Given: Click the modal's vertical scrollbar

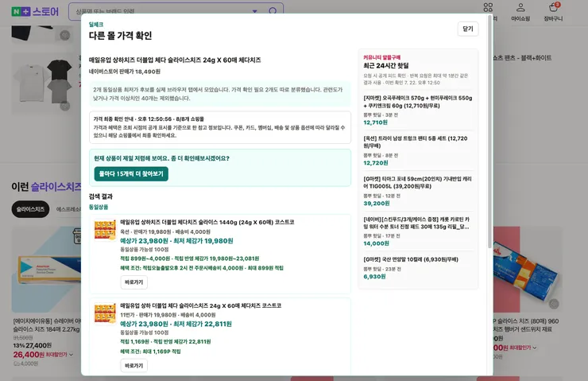Looking at the screenshot, I should [x=489, y=131].
